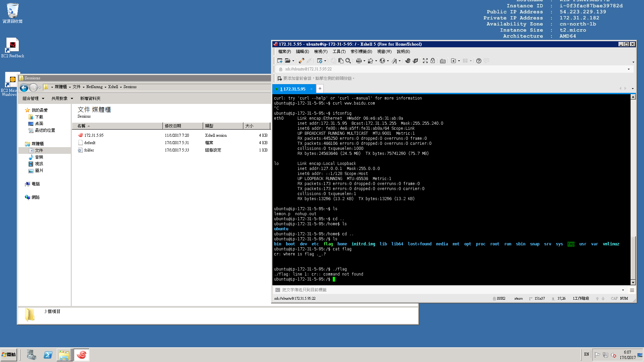Screen dimensions: 644x362
Task: Click the globe encoding icon
Action: pos(382,61)
